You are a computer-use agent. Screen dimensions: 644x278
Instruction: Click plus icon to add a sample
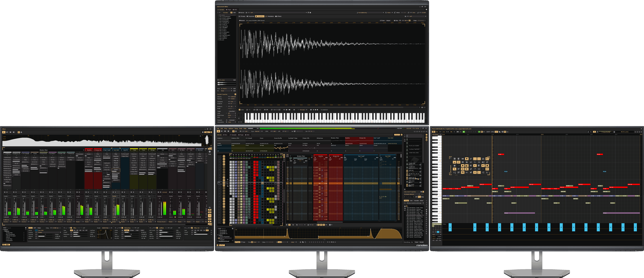coord(220,12)
